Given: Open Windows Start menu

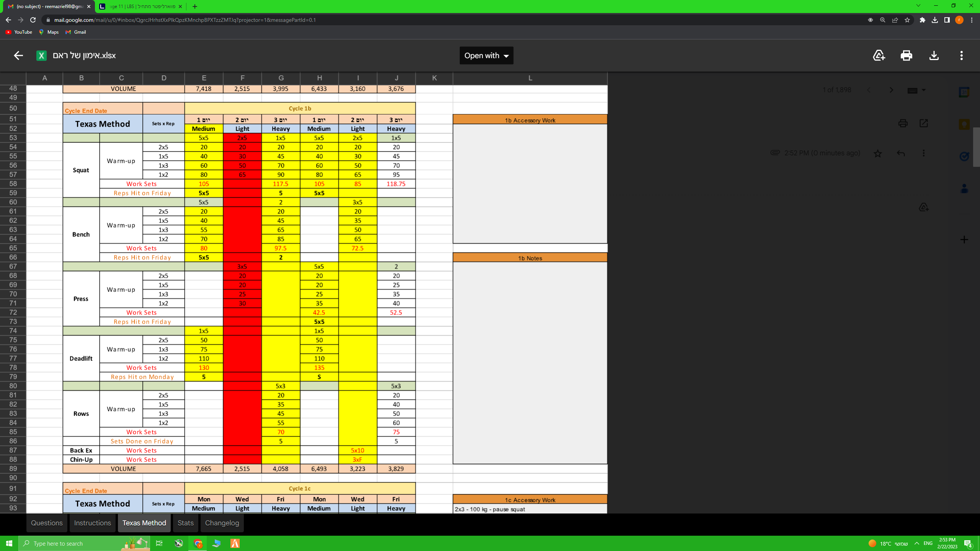Looking at the screenshot, I should [x=9, y=543].
